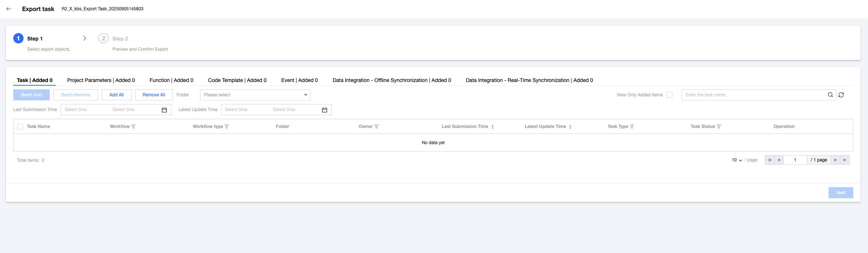Click the refresh icon next to search

[841, 95]
